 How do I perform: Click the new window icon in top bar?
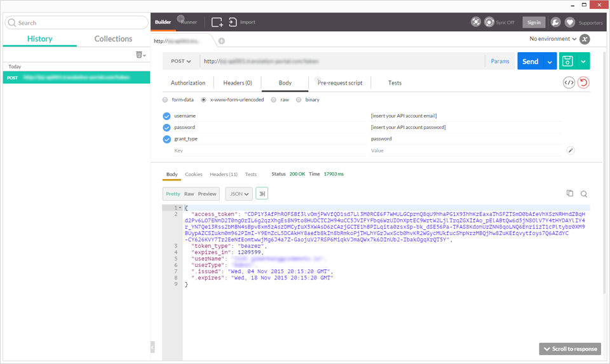[x=217, y=22]
